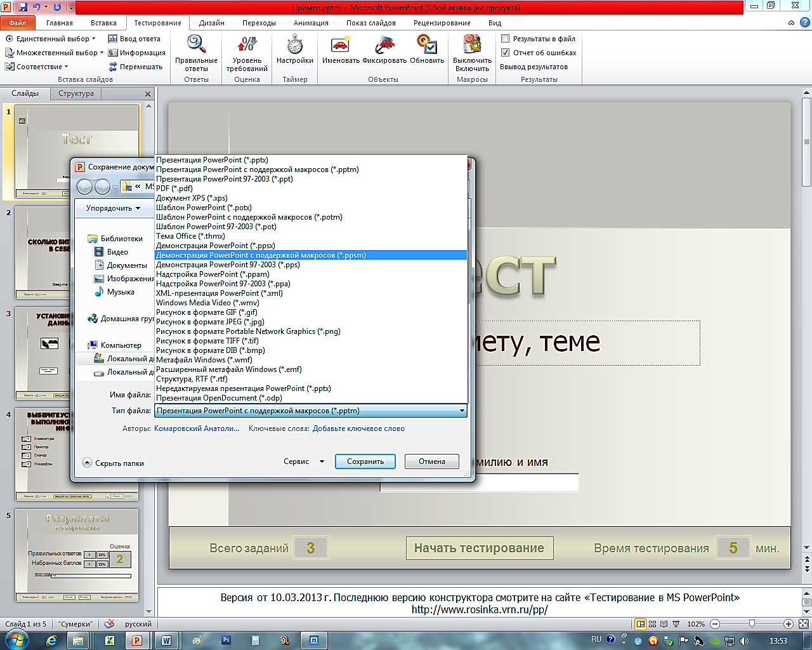
Task: Click author Комаровский Анатоли... link
Action: click(197, 428)
